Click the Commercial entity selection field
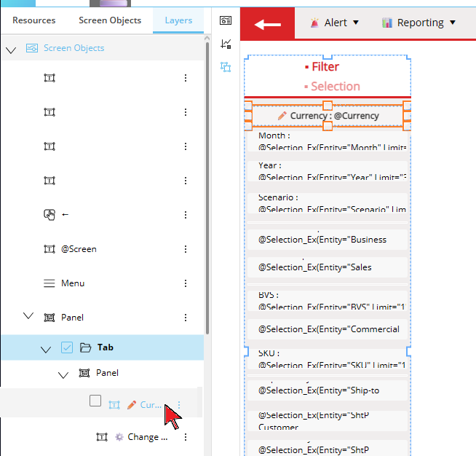The width and height of the screenshot is (476, 456). point(328,329)
